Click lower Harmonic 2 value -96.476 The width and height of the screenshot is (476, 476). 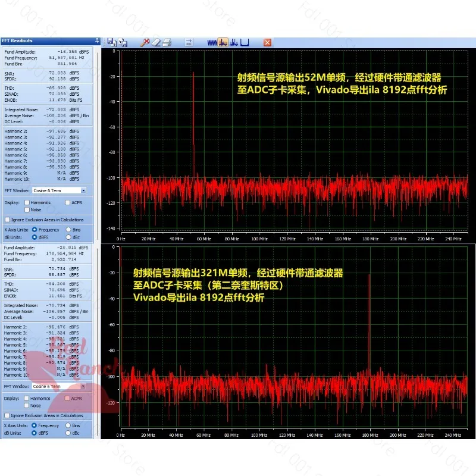pos(55,327)
